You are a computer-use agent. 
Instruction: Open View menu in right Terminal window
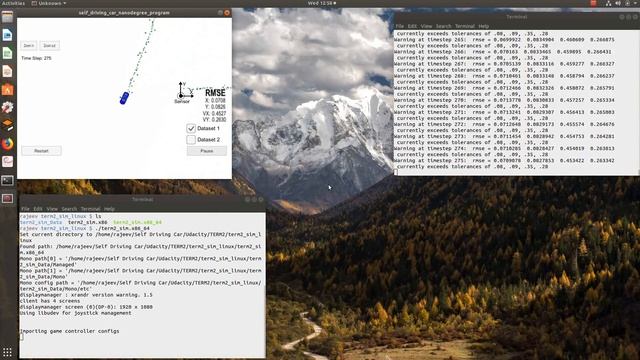pos(426,26)
